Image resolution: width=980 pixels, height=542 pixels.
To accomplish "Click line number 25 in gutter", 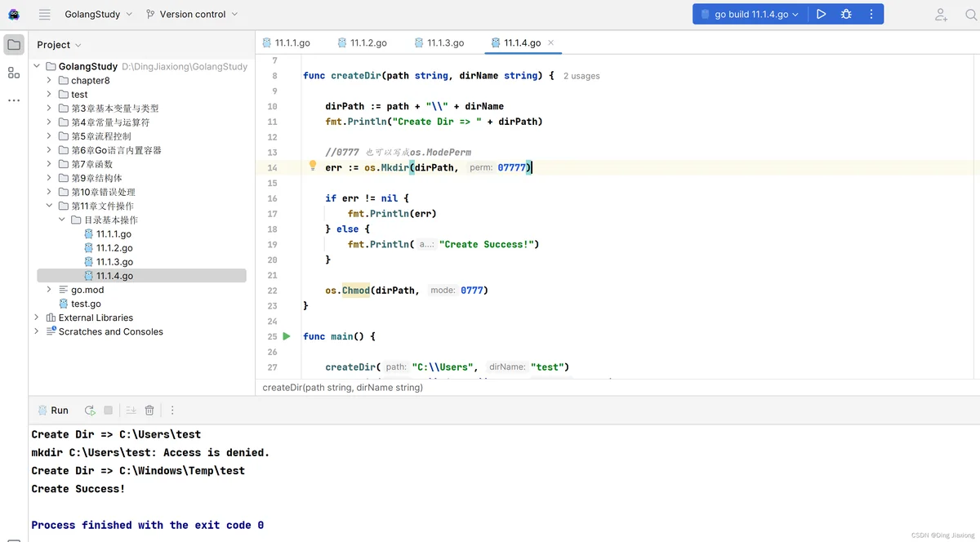I will click(272, 336).
